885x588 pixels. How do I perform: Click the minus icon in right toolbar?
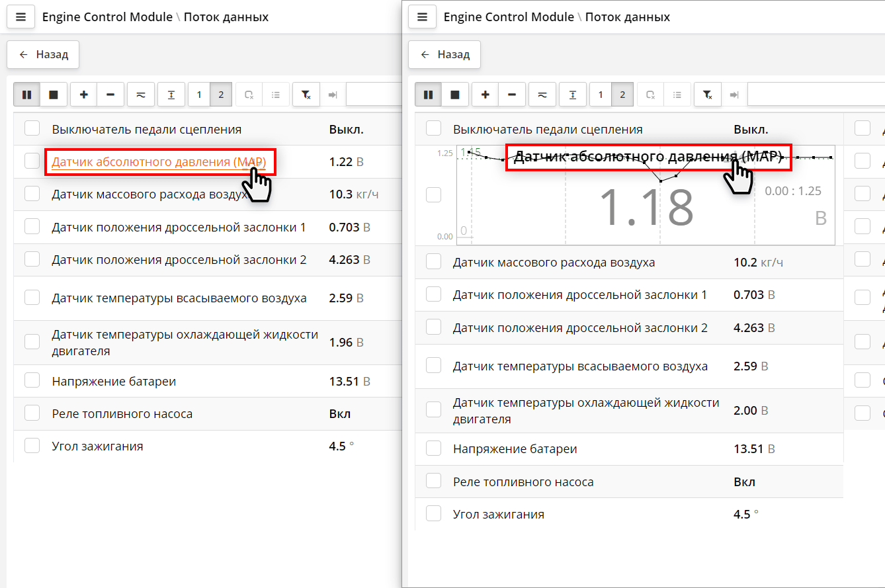(x=512, y=95)
